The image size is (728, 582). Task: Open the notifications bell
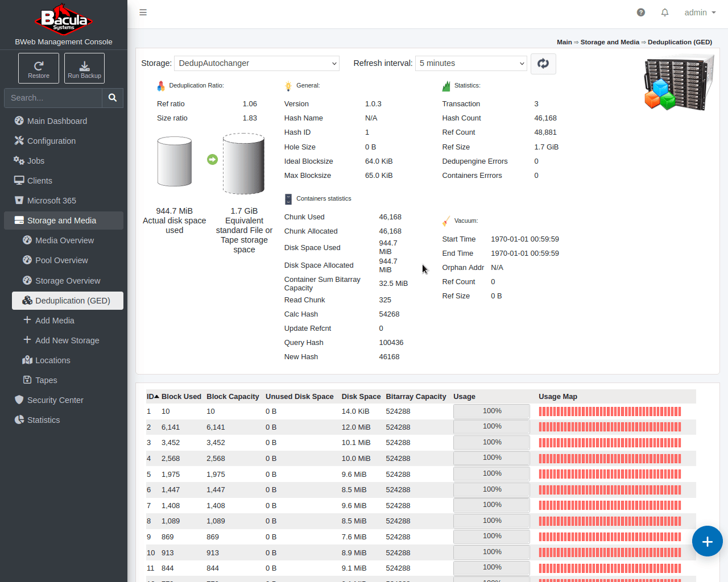(x=665, y=13)
